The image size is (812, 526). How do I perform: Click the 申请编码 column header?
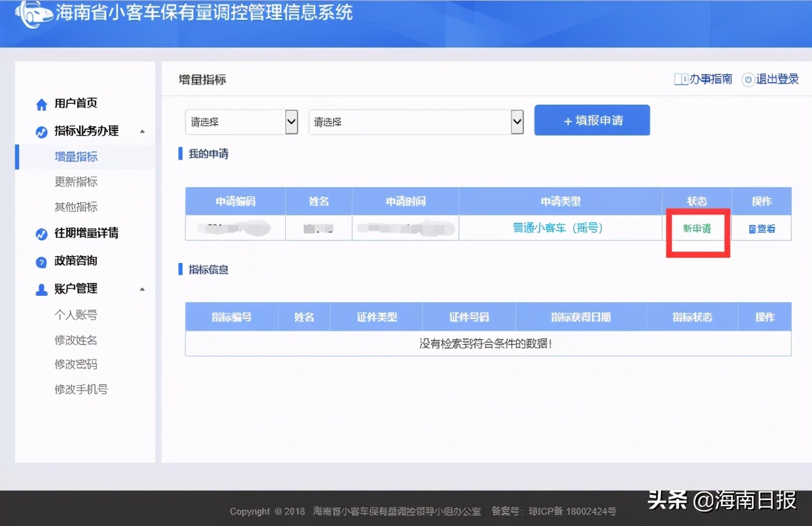pos(235,201)
